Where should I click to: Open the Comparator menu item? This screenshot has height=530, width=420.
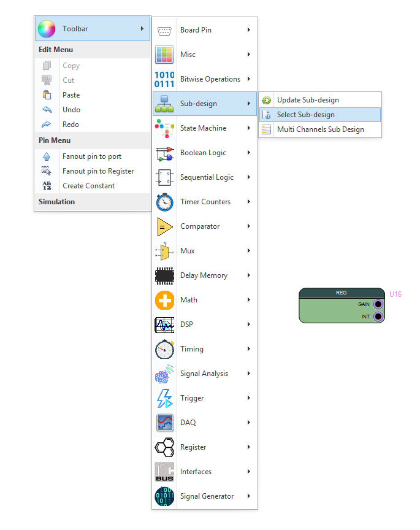tap(205, 226)
